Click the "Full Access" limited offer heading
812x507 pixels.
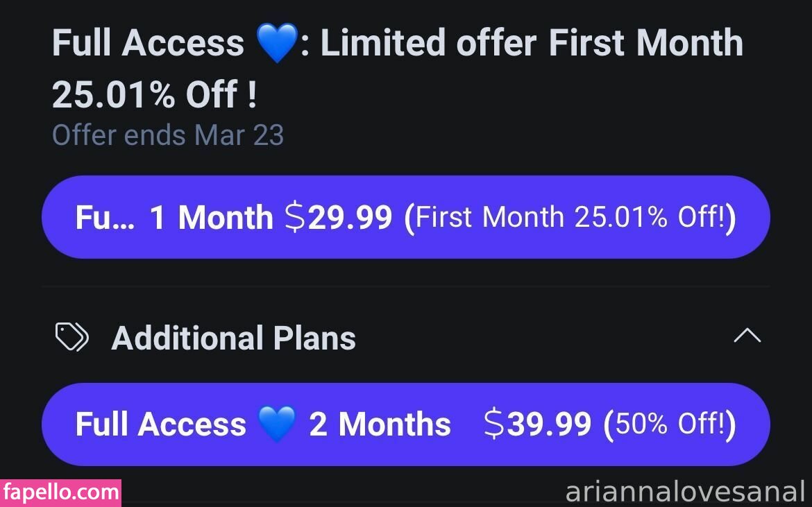coord(148,43)
